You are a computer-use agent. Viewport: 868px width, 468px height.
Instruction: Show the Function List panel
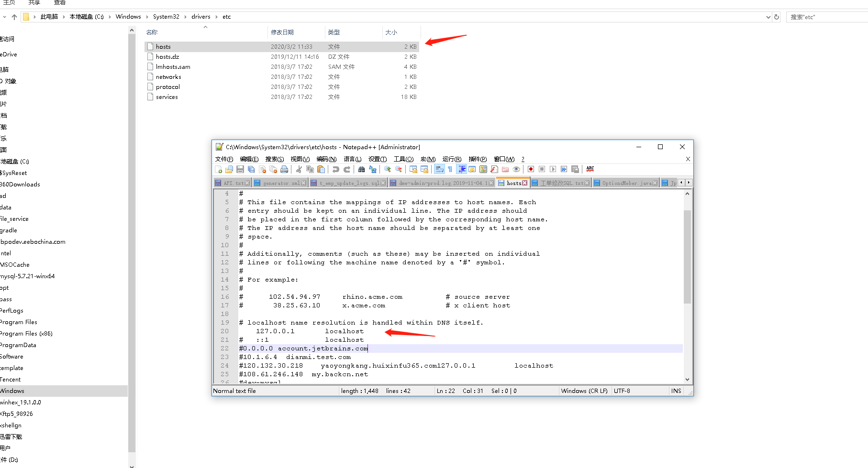494,169
